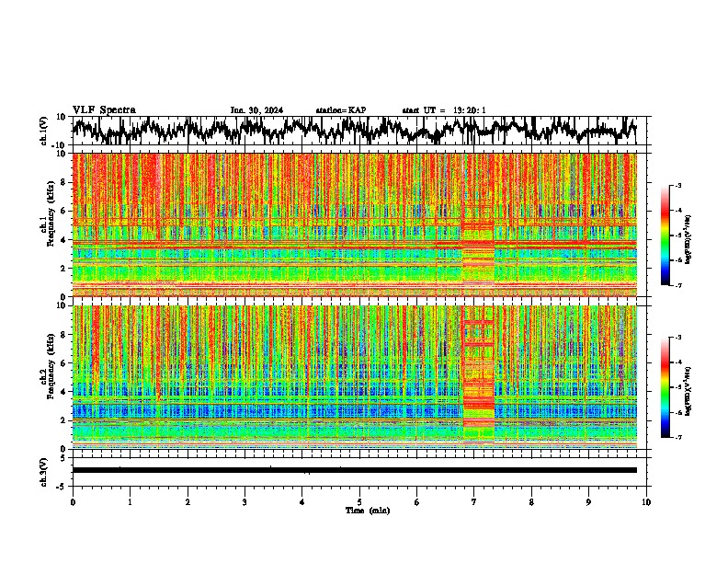Click the "Time (min)" x-axis label
The image size is (728, 563).
[368, 511]
